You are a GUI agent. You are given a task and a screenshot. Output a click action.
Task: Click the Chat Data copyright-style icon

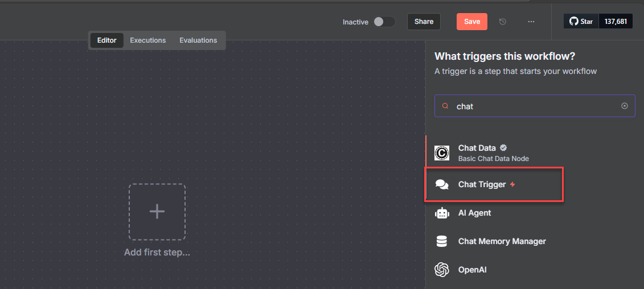pyautogui.click(x=442, y=153)
